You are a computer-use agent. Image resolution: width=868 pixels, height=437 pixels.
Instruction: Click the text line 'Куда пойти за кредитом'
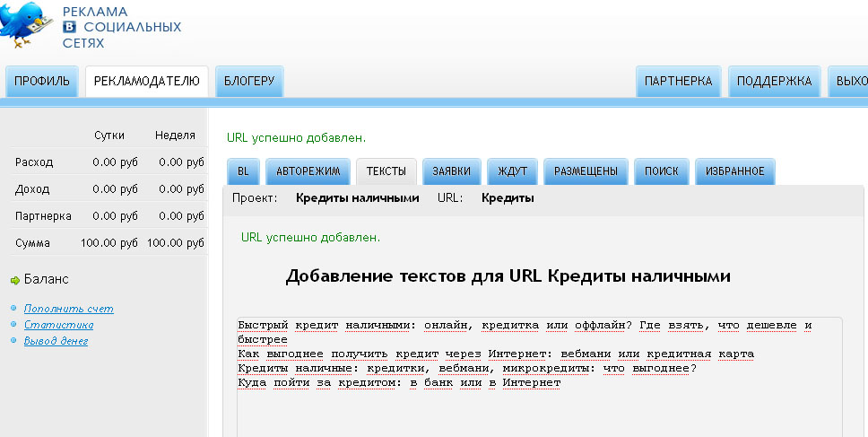tap(399, 383)
